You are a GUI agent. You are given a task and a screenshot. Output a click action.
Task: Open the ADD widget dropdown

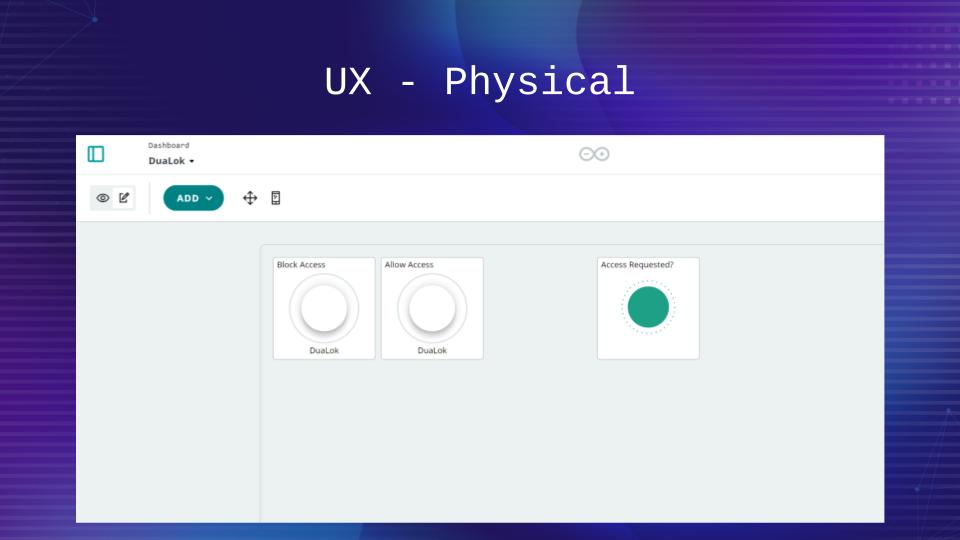193,198
